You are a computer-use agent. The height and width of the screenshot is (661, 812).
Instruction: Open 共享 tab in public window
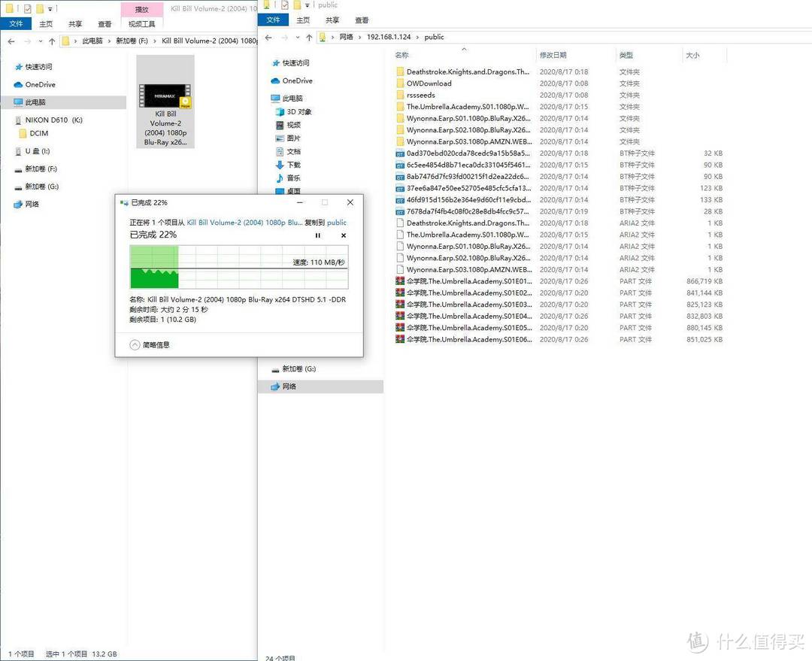332,20
